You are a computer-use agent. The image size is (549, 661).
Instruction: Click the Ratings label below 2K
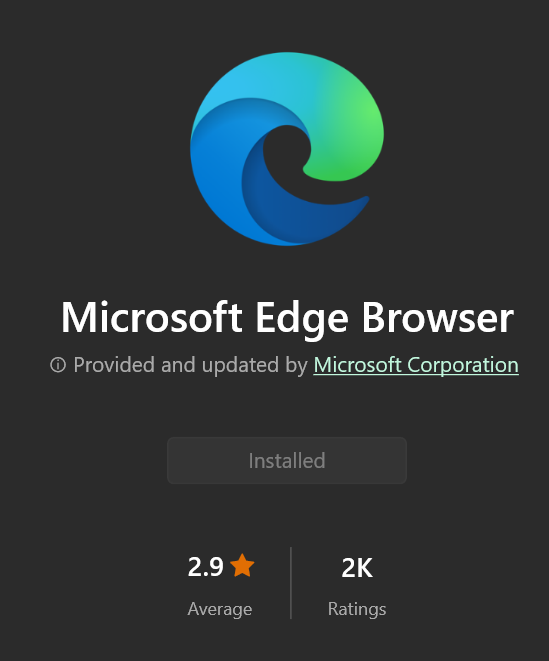[x=357, y=609]
